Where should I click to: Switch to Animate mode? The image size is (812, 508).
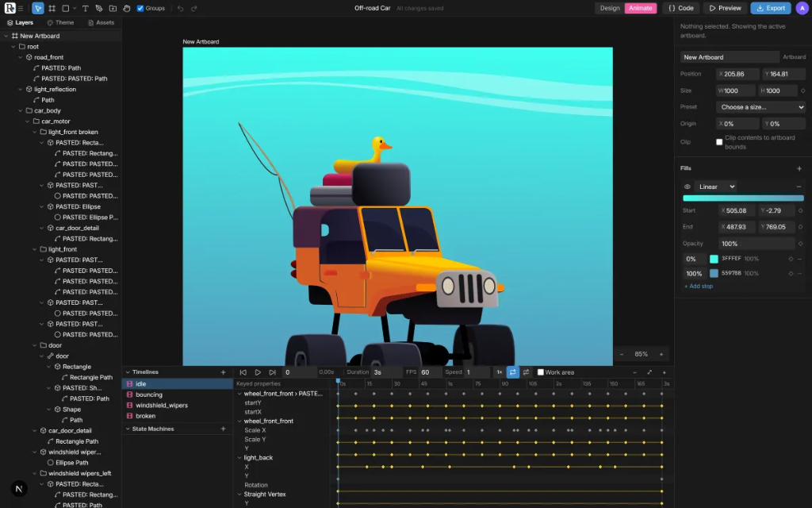[x=641, y=8]
